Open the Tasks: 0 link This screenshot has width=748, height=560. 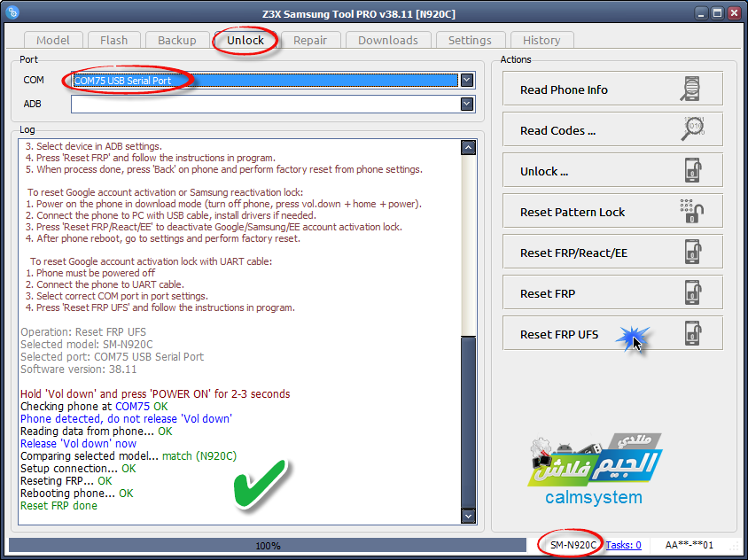tap(624, 545)
